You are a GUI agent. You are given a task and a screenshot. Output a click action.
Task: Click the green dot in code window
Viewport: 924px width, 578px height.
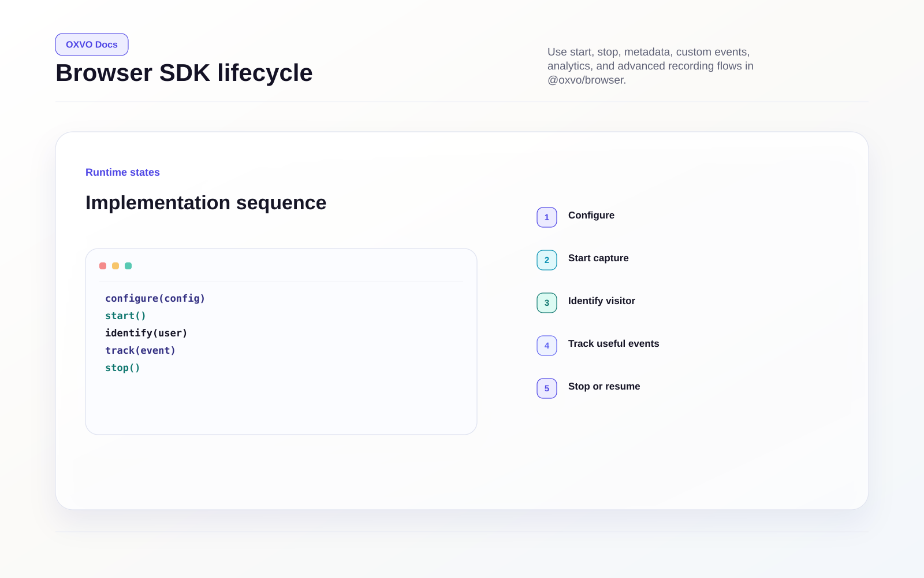(128, 266)
